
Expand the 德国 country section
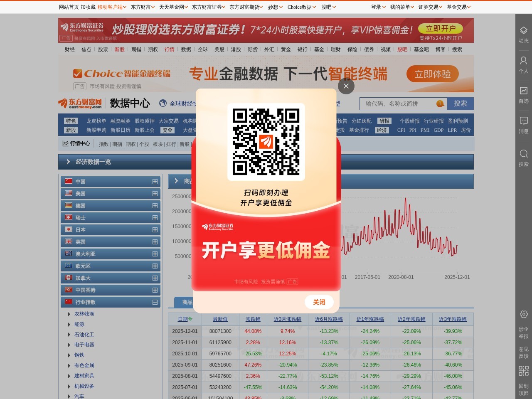(155, 206)
